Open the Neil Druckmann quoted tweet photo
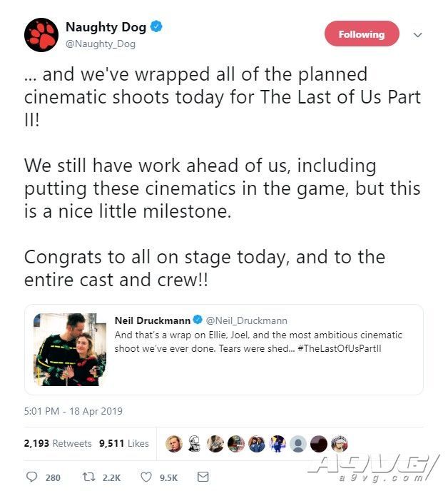The image size is (448, 491). coord(70,349)
